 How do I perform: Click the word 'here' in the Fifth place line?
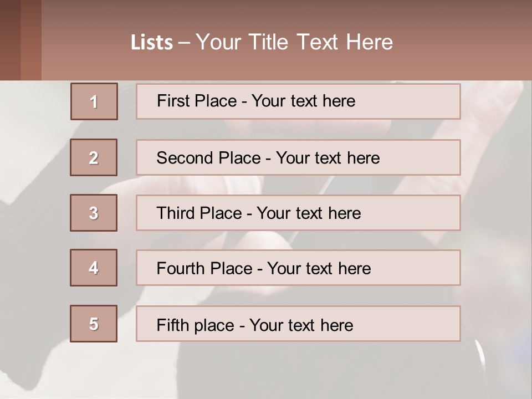point(336,325)
